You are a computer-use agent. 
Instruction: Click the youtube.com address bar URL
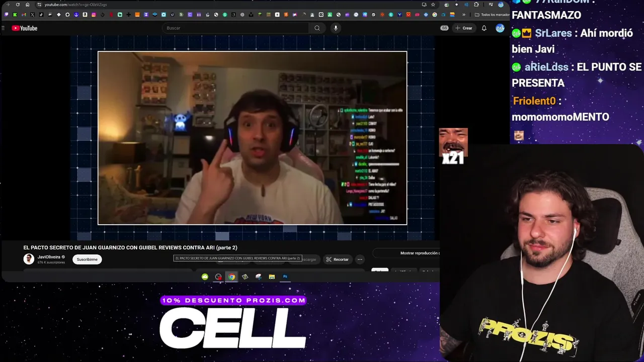[75, 5]
